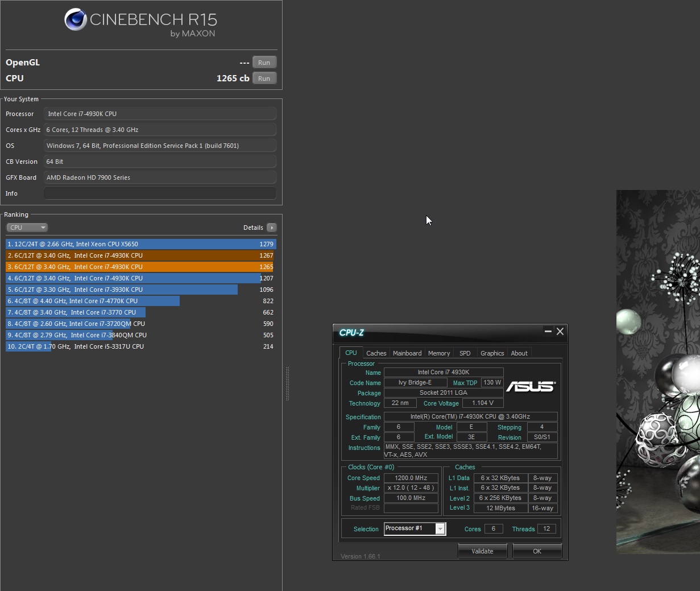This screenshot has height=591, width=700.
Task: Select highlighted ranking entry with score 1265
Action: tap(140, 267)
